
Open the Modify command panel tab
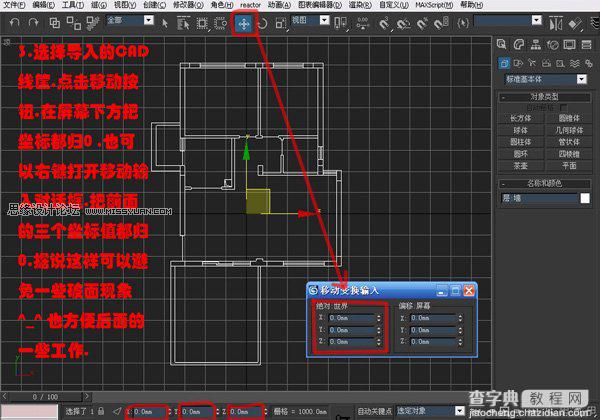tap(519, 44)
